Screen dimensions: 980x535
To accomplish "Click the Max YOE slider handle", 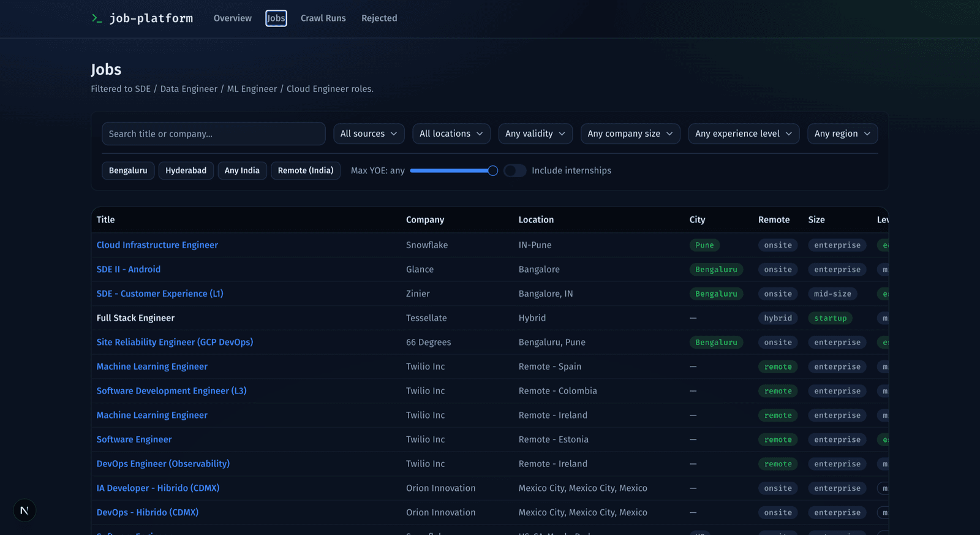I will pos(492,170).
